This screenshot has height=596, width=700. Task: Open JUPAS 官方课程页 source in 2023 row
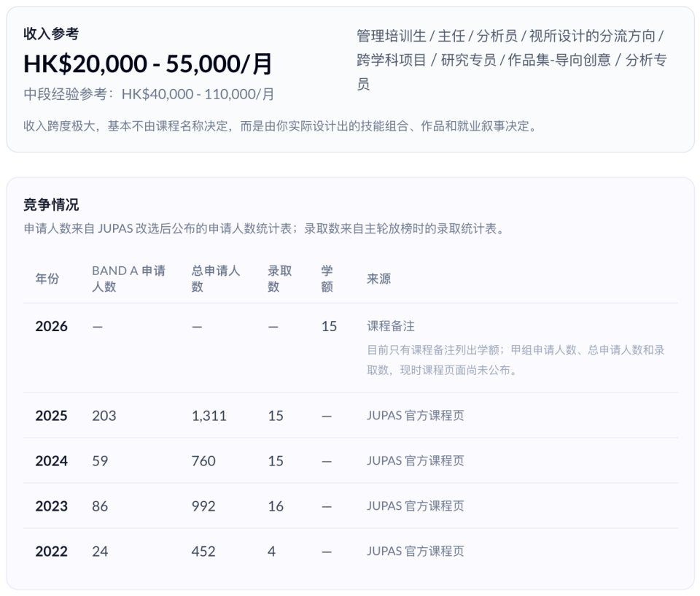coord(415,506)
